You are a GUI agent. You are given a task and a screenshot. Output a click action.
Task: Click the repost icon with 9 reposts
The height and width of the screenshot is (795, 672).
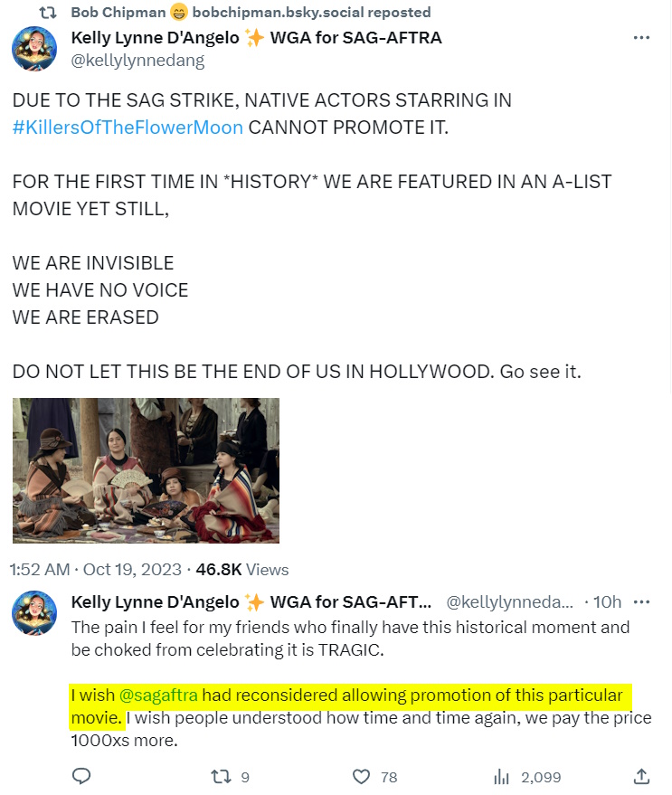tap(220, 776)
